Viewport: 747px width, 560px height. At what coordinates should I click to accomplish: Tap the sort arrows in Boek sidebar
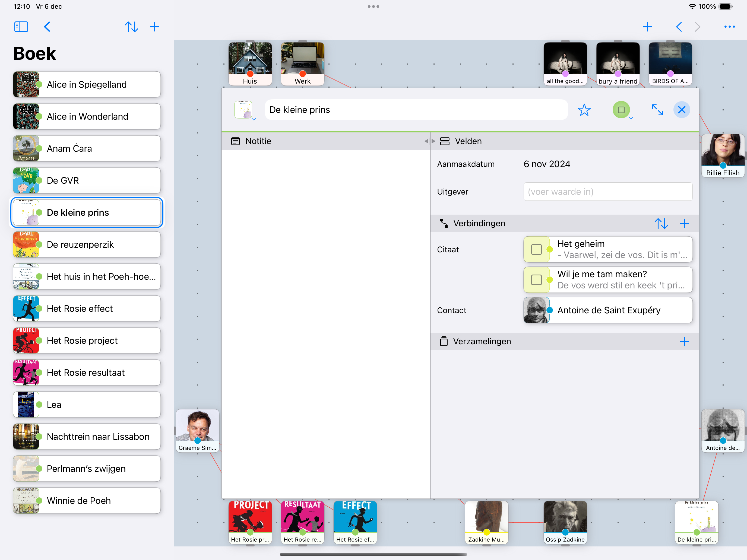[x=131, y=27]
